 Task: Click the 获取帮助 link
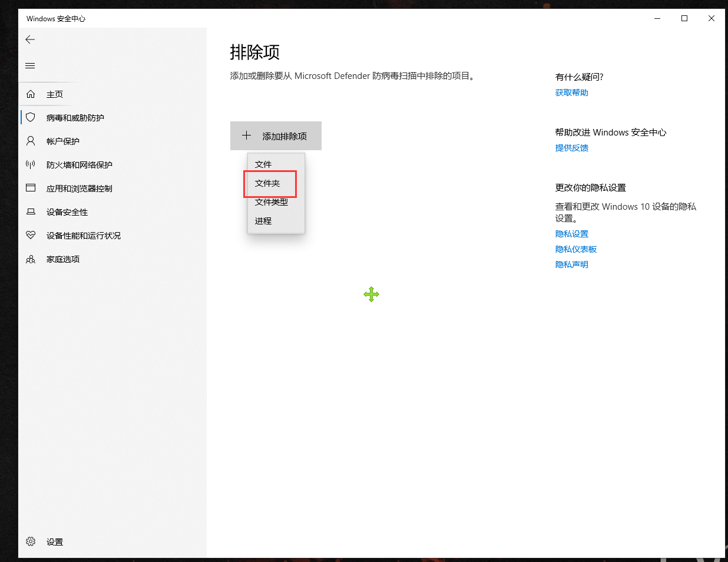pyautogui.click(x=571, y=92)
